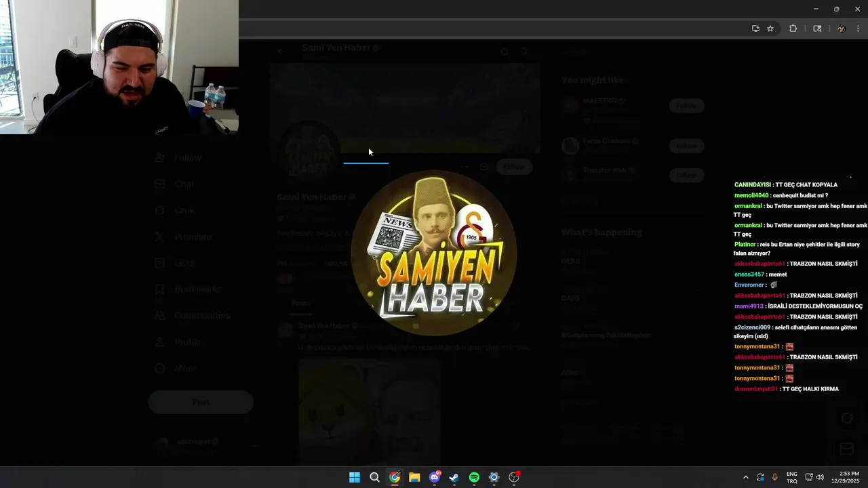Open Windows Start menu
This screenshot has width=868, height=488.
[355, 477]
